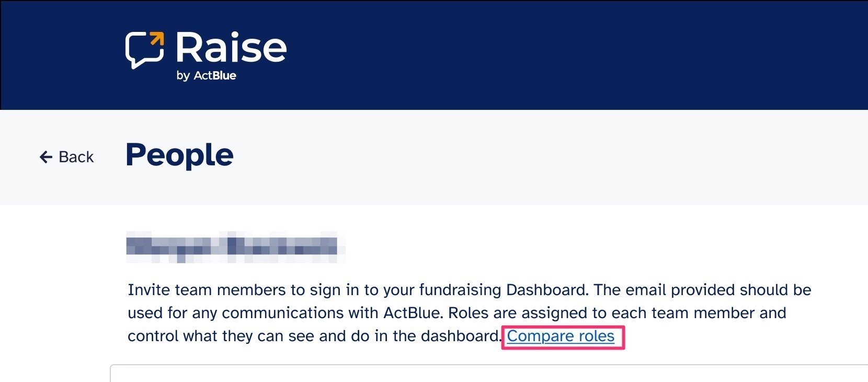
Task: Click the Raise speech bubble logo icon
Action: (x=143, y=51)
